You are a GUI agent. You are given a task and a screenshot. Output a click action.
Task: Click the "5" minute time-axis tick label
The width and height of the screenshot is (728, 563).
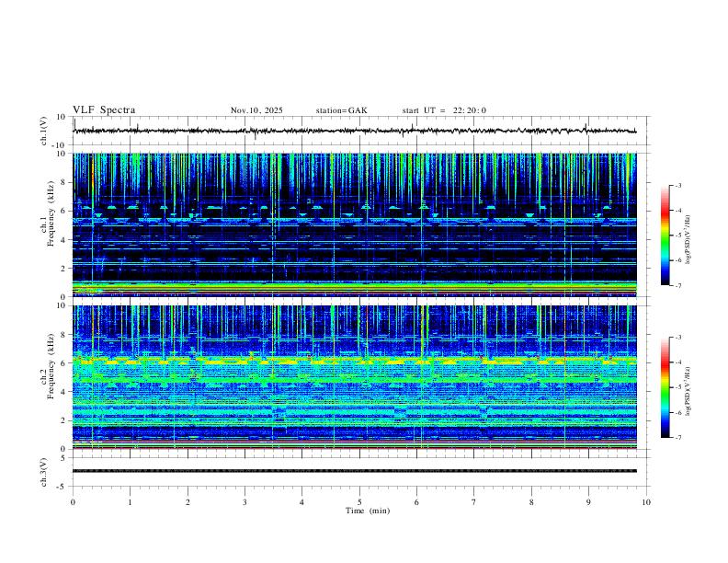tap(359, 502)
